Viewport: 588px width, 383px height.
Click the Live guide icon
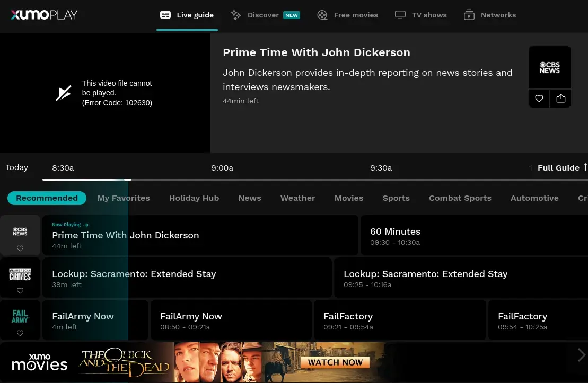[165, 15]
